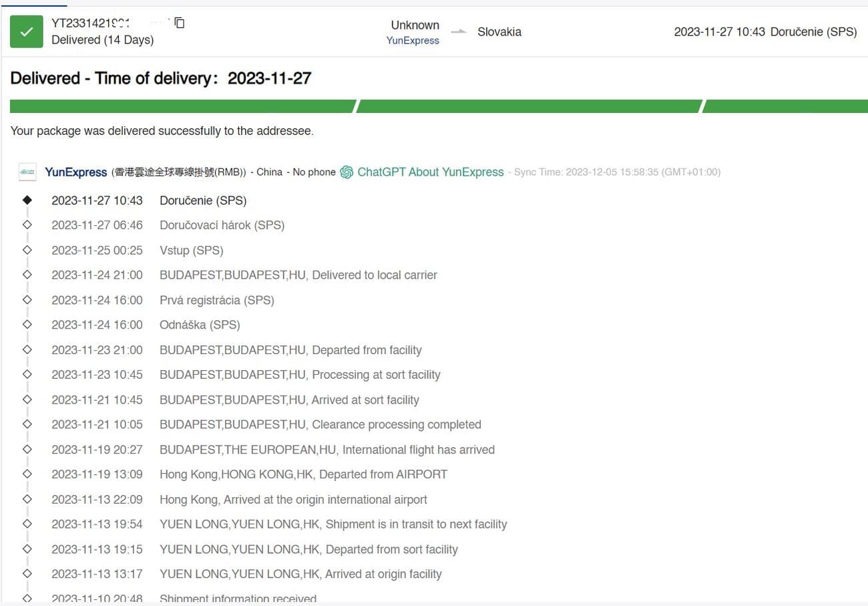Click the ChatGPT logo icon
The height and width of the screenshot is (606, 868).
point(347,172)
